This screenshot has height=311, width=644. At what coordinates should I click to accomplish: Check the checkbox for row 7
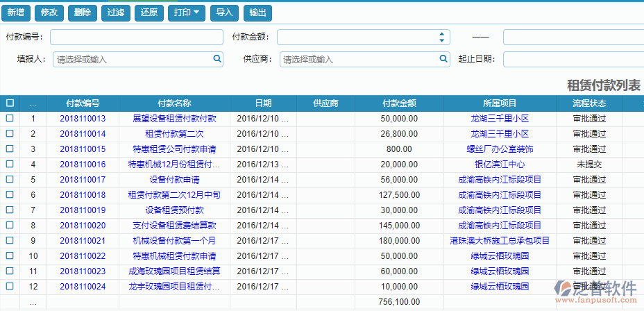[x=10, y=210]
